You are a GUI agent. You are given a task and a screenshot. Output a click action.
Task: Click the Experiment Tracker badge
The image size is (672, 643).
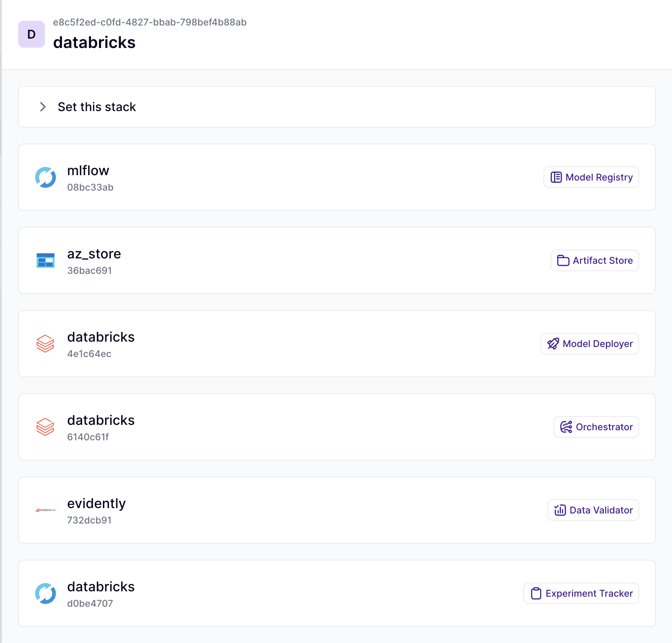pos(581,594)
